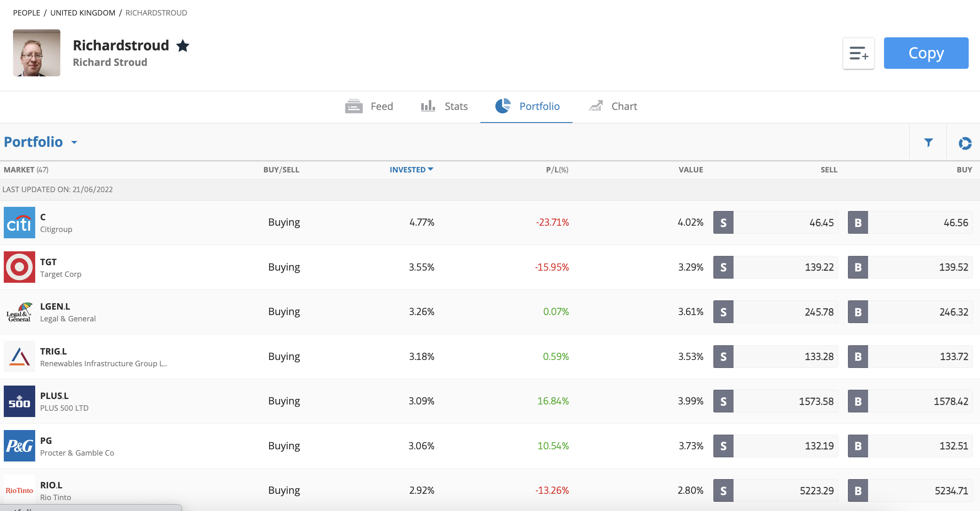Open the filter funnel icon

[928, 143]
